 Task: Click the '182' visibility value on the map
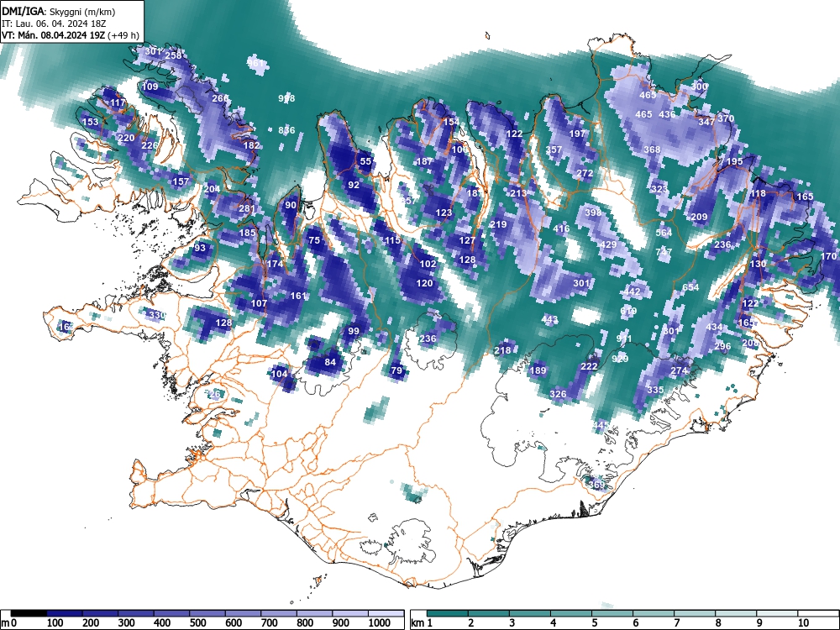(251, 144)
